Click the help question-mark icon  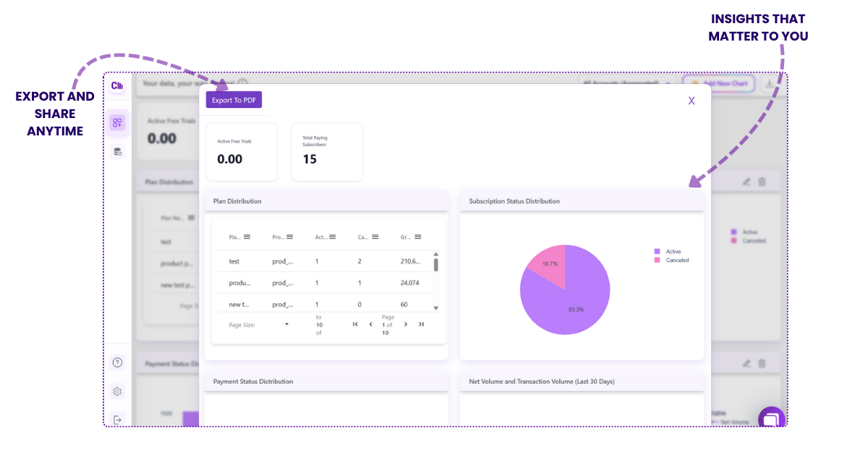(x=117, y=362)
